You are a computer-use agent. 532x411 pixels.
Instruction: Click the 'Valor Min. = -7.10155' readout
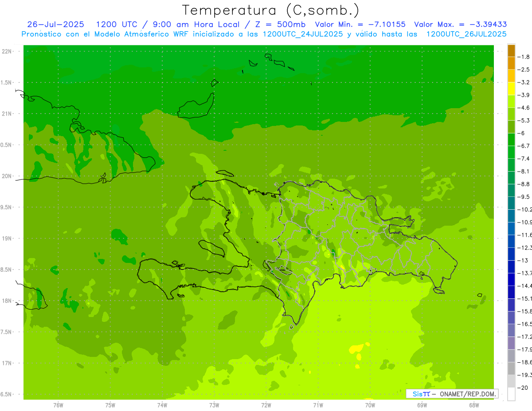360,24
